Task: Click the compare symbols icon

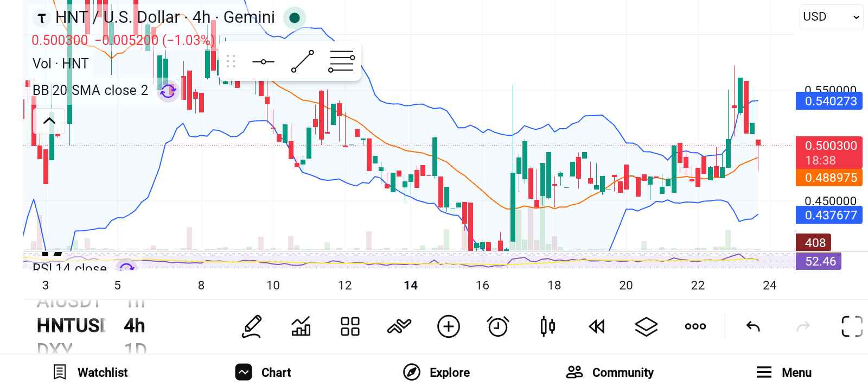Action: (399, 326)
